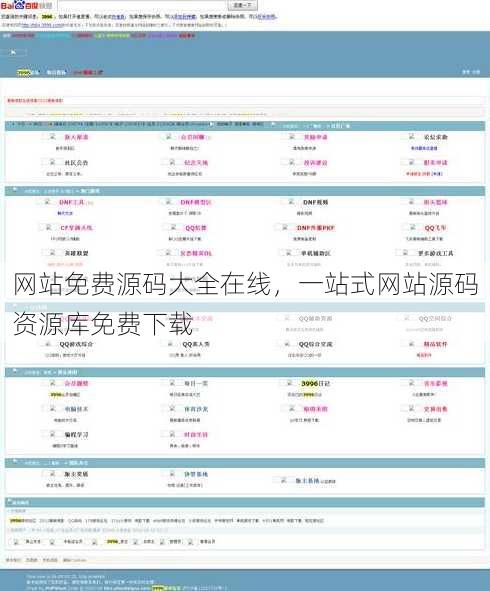The image size is (490, 591).
Task: Click forum icon beside 每日一笑
Action: pyautogui.click(x=173, y=383)
